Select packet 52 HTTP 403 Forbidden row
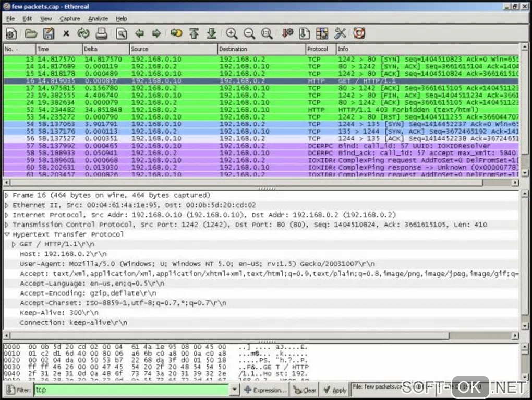The height and width of the screenshot is (400, 532). tap(261, 110)
